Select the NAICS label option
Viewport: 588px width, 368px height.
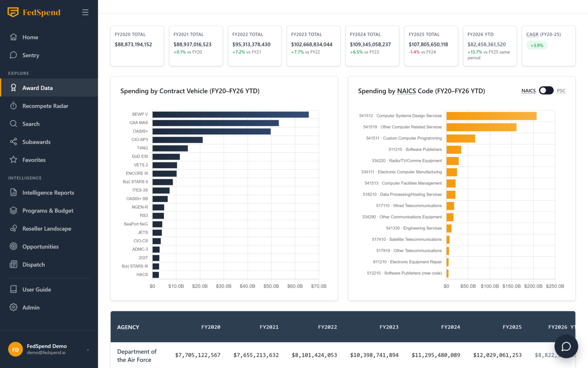click(528, 91)
